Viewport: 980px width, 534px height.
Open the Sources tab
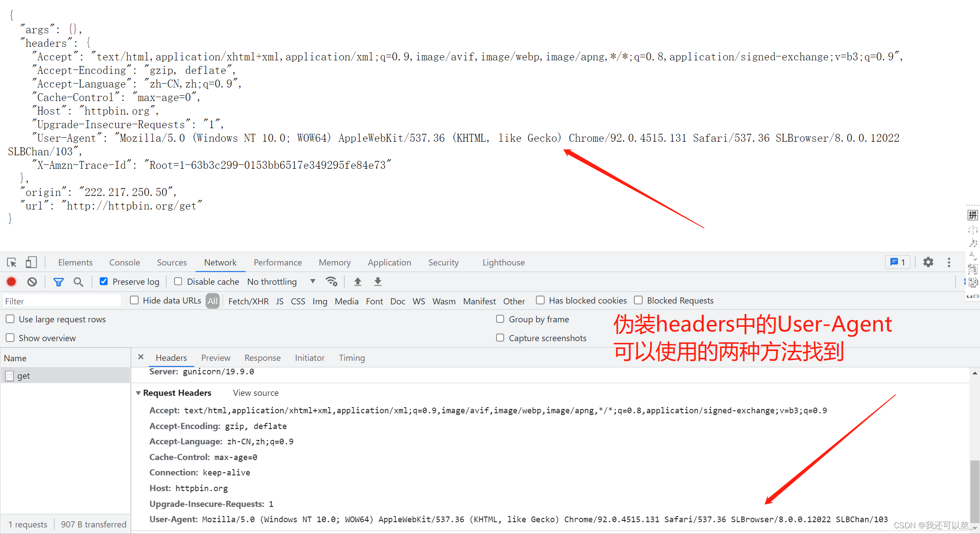click(172, 262)
